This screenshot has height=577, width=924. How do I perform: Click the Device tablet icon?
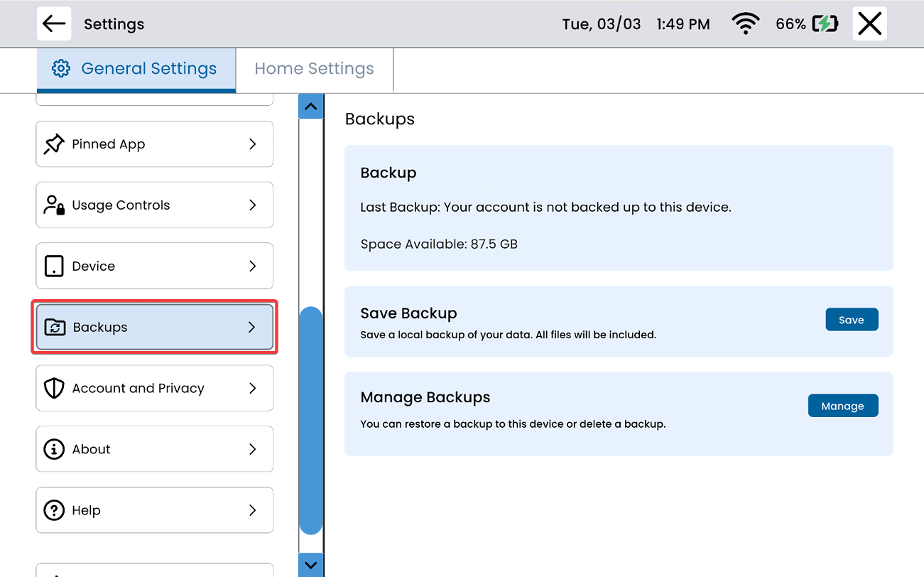click(54, 266)
